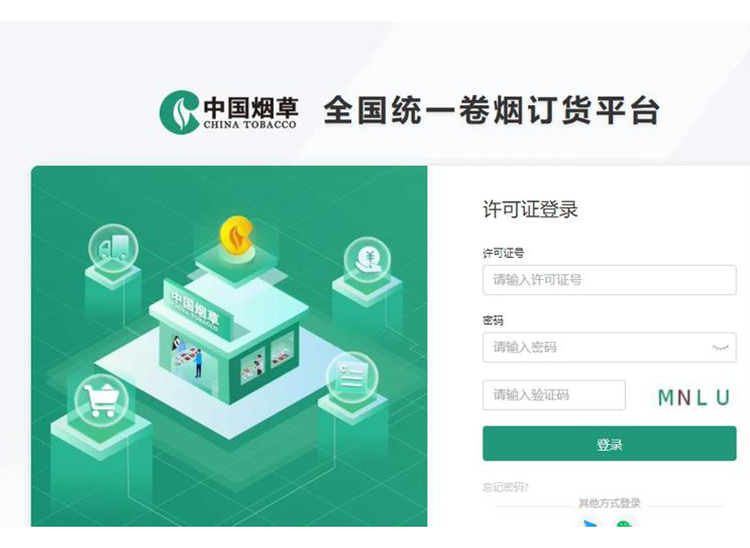Click the delivery truck bubble icon
Screen dimensions: 750x548
point(113,249)
